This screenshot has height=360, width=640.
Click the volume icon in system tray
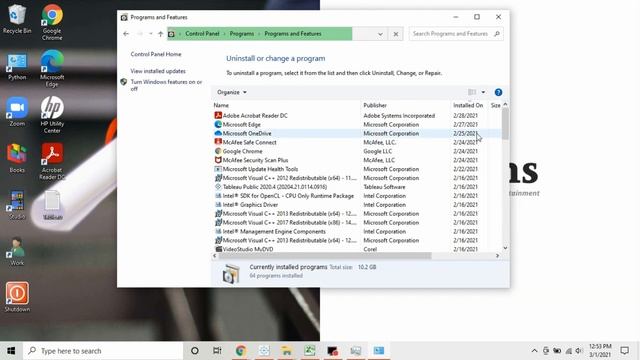tap(579, 351)
